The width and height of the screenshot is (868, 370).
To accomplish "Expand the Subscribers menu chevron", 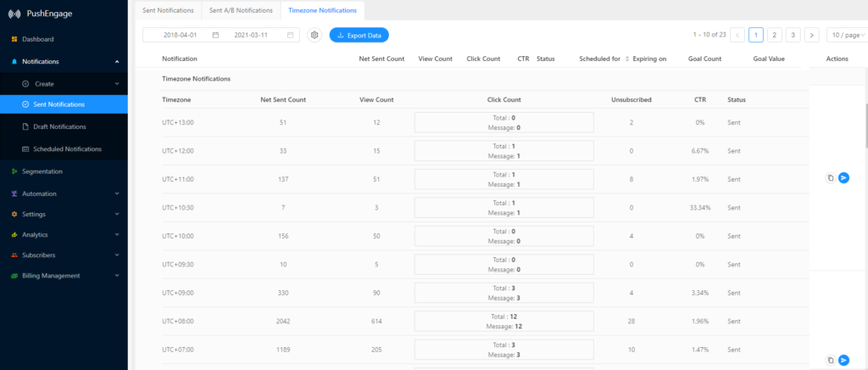I will pyautogui.click(x=117, y=255).
